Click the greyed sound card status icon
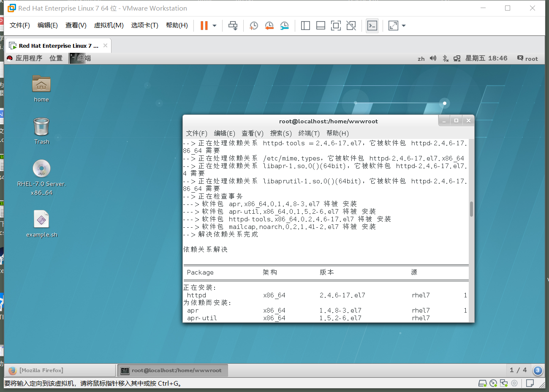The width and height of the screenshot is (549, 392). coord(514,384)
